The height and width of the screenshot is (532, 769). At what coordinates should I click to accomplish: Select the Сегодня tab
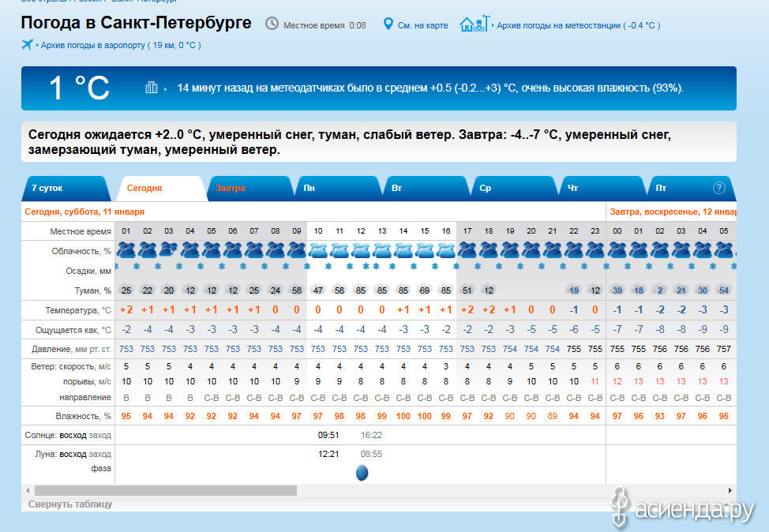tap(161, 189)
